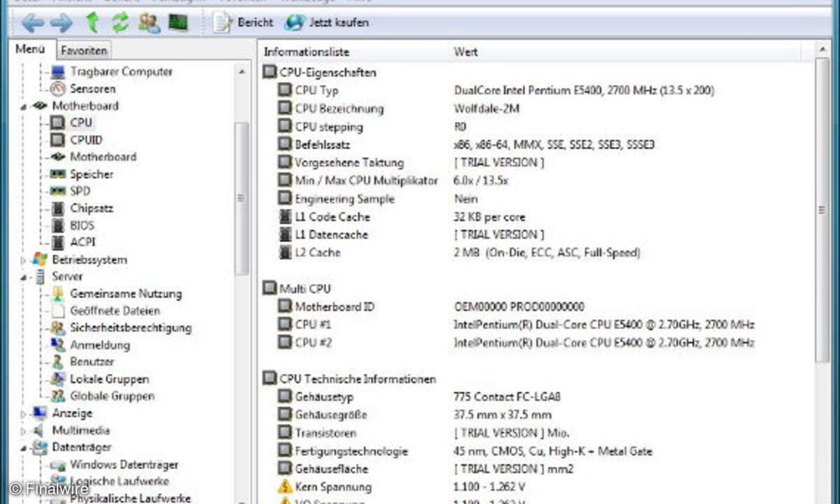
Task: Refresh using the green circular arrows icon
Action: [x=120, y=22]
